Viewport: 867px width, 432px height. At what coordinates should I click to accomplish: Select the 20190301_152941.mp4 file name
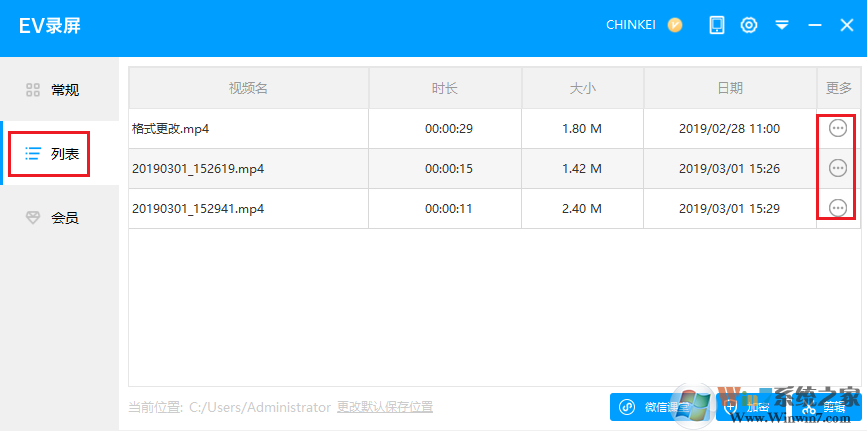198,209
